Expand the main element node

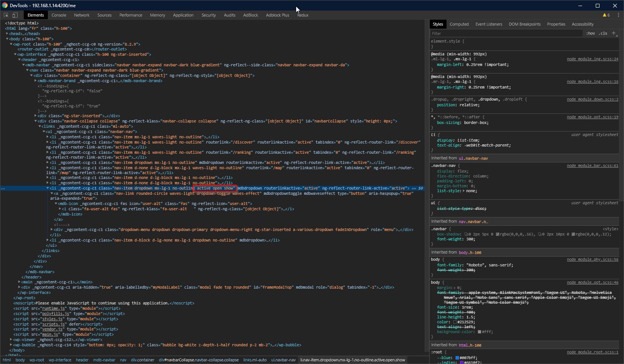click(x=20, y=282)
